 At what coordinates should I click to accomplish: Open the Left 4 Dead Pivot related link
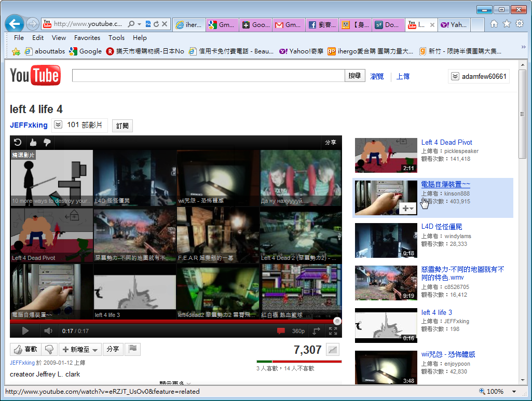coord(446,142)
